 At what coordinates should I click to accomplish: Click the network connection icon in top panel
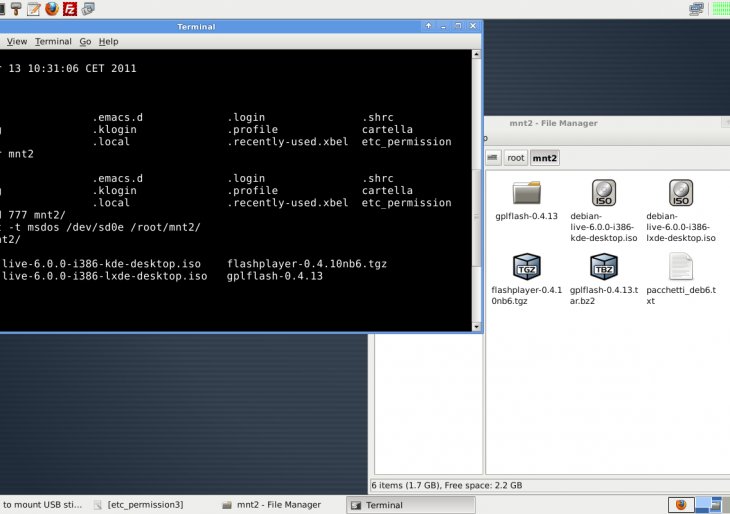(x=696, y=8)
